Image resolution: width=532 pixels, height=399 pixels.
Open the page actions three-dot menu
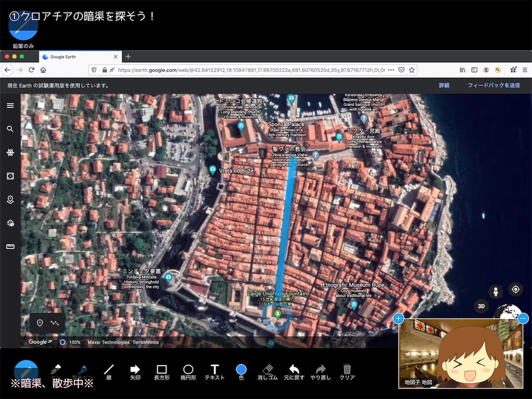coord(391,70)
